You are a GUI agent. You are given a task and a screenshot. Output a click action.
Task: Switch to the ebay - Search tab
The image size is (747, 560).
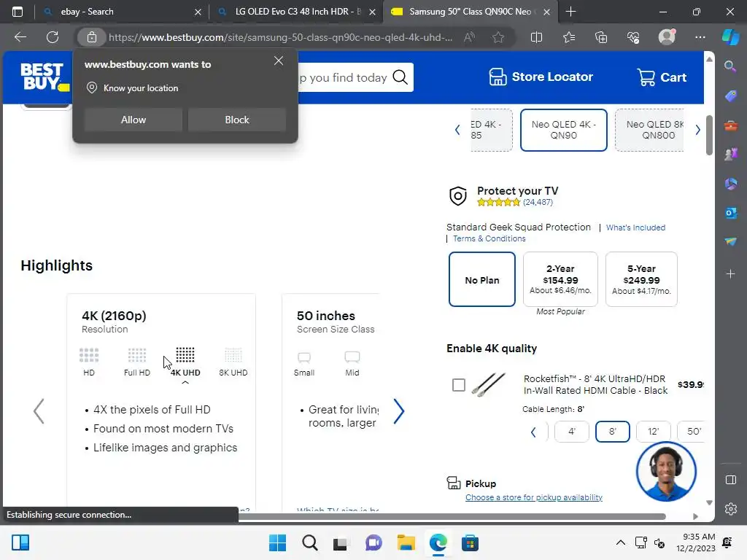point(122,12)
